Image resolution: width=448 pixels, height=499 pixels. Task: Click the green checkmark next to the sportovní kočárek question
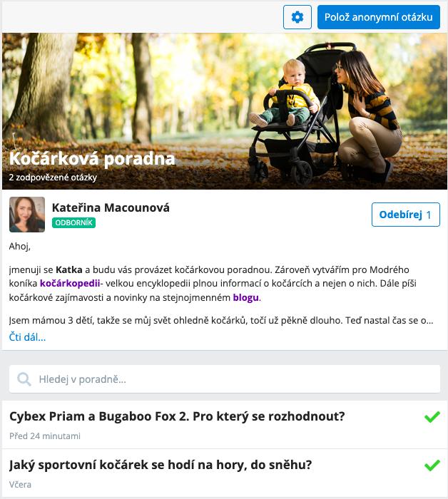click(x=432, y=465)
